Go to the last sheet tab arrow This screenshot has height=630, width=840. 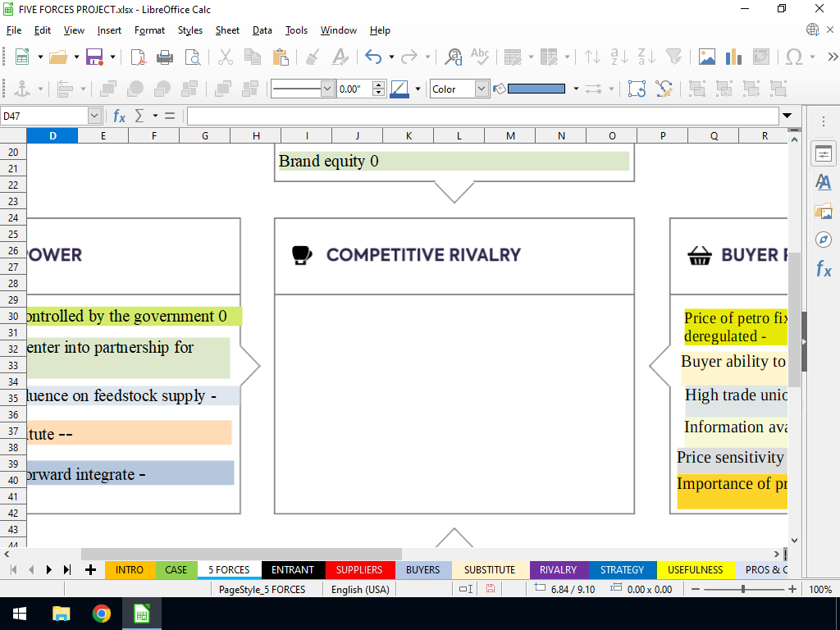point(67,570)
